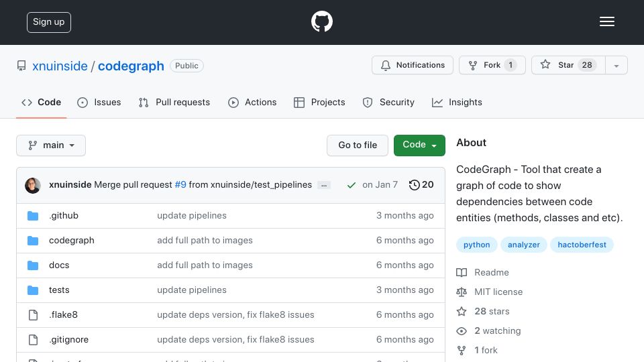Open the xnuinside owner link
This screenshot has height=362, width=644.
point(60,66)
